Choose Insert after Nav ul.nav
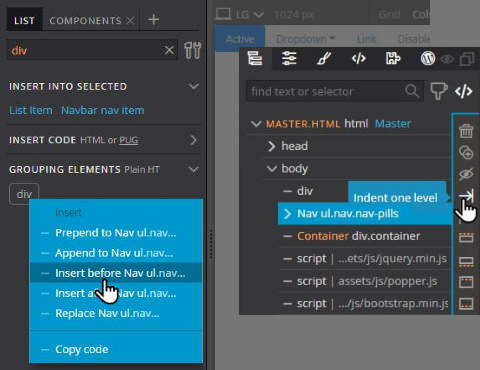Viewport: 480px width, 370px height. [115, 293]
